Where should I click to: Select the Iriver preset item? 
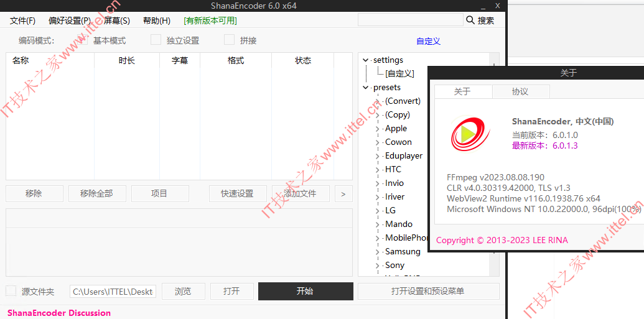394,196
